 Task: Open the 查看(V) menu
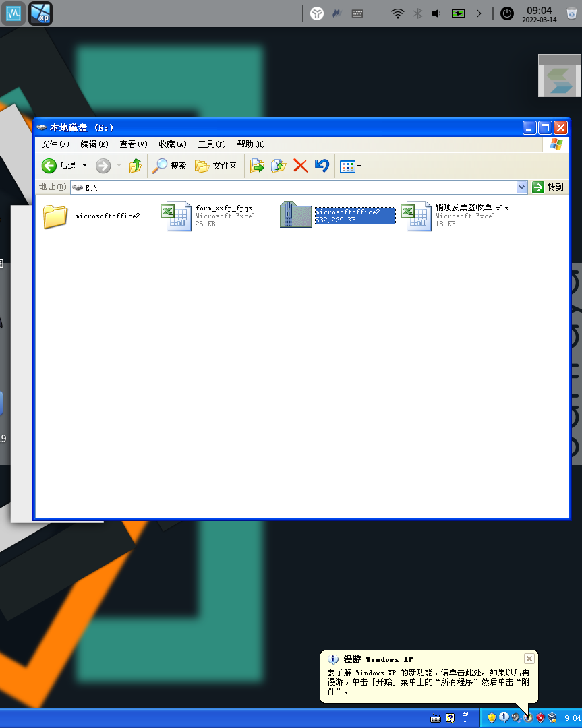pos(134,144)
